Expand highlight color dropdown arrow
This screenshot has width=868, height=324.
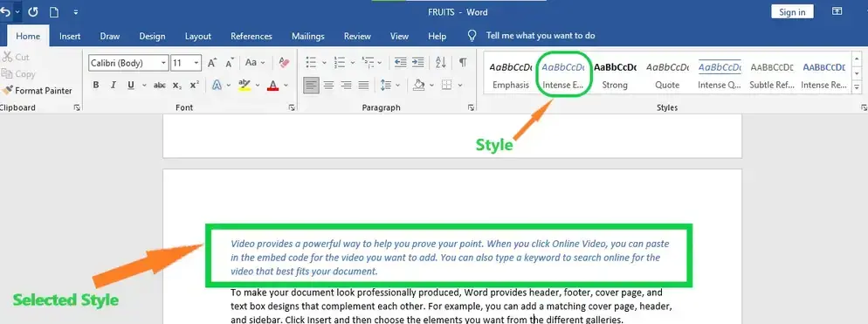257,86
